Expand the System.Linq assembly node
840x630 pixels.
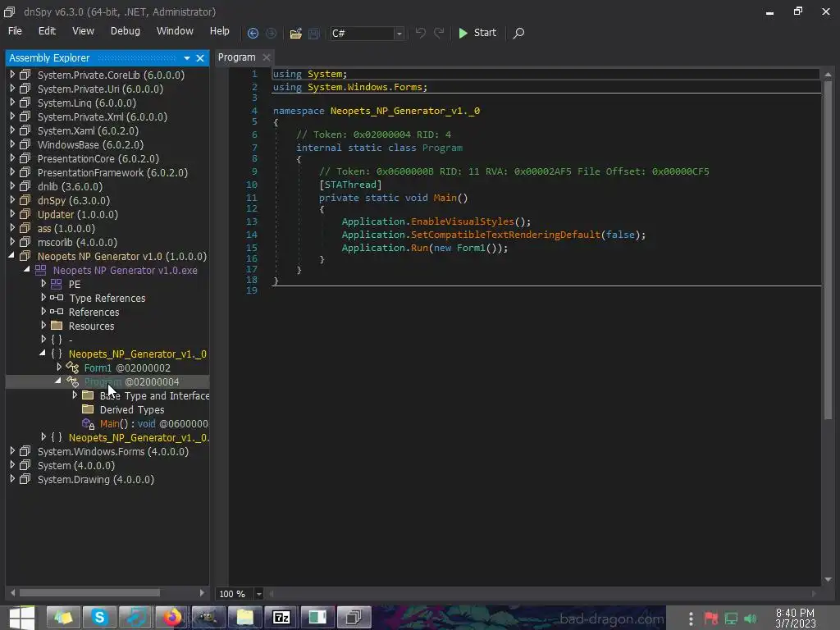(x=12, y=103)
